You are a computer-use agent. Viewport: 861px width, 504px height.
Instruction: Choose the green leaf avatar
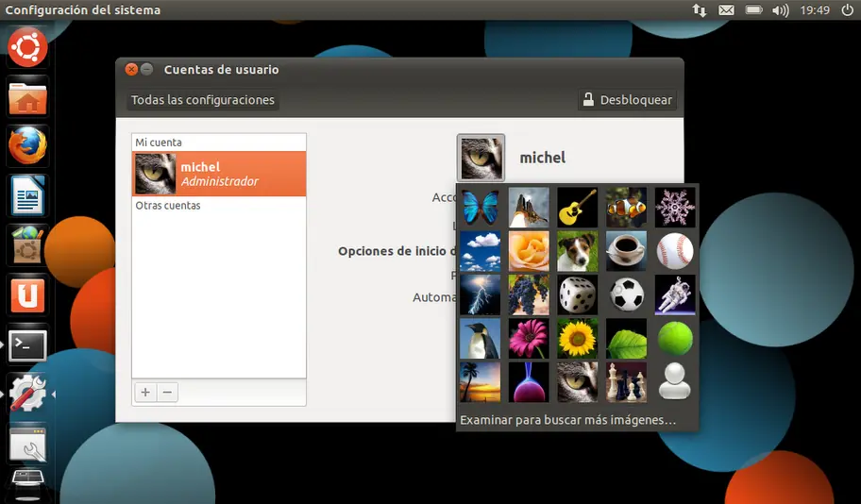[x=626, y=339]
